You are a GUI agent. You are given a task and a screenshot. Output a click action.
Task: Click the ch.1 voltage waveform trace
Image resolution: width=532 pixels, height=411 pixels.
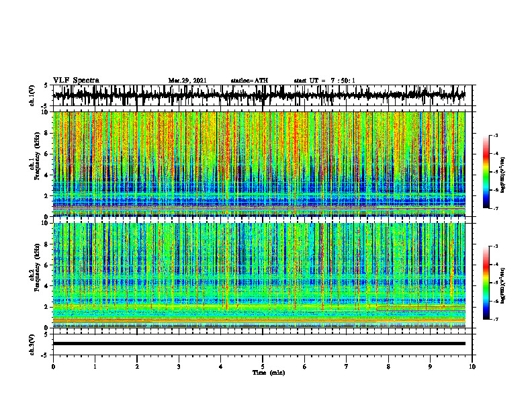coord(259,95)
